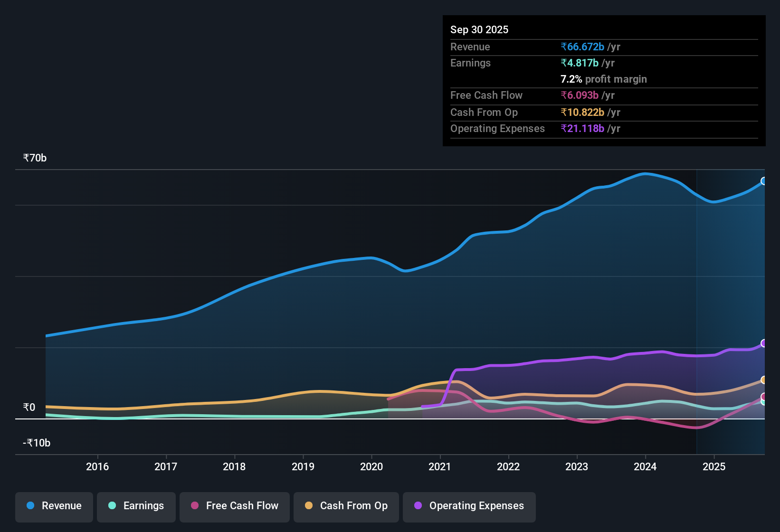Select the Operating Expenses purple dot icon
The width and height of the screenshot is (780, 532).
418,505
